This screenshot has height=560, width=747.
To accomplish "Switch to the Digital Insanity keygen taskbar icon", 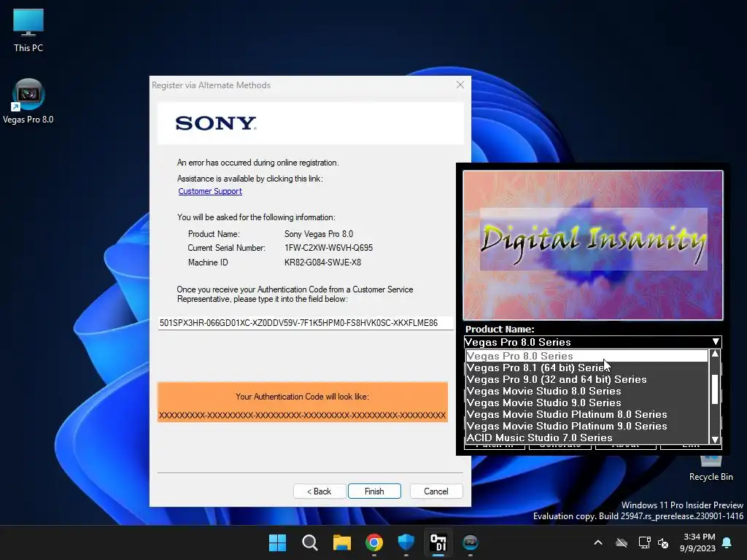I will (x=438, y=542).
